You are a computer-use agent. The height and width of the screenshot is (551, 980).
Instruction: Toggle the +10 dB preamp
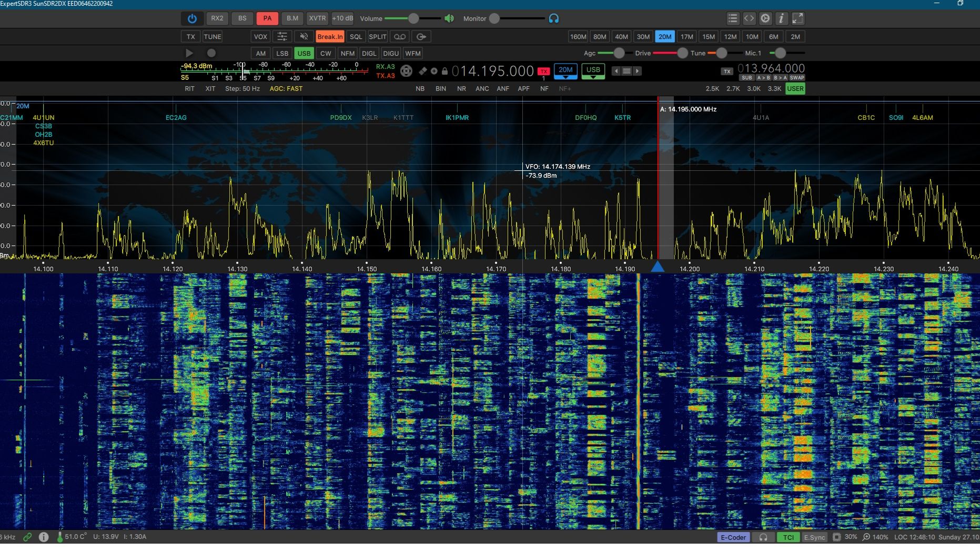click(342, 18)
